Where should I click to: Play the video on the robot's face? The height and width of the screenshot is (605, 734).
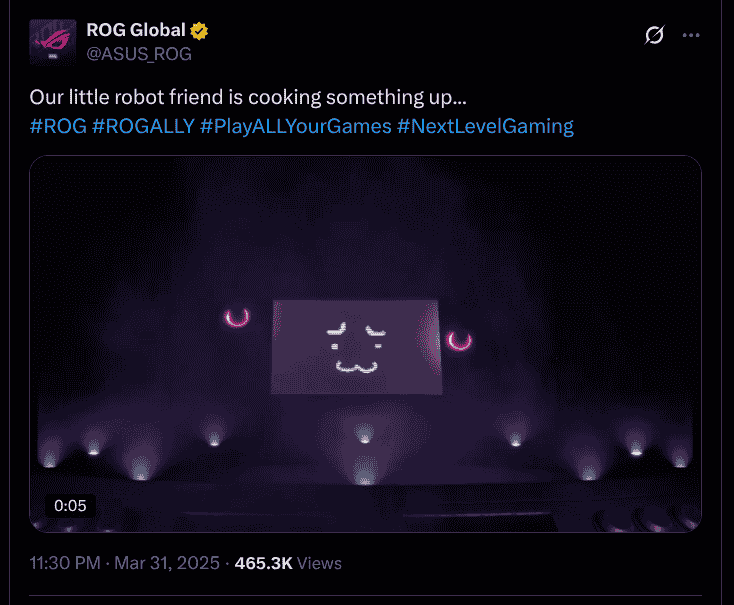(x=354, y=345)
